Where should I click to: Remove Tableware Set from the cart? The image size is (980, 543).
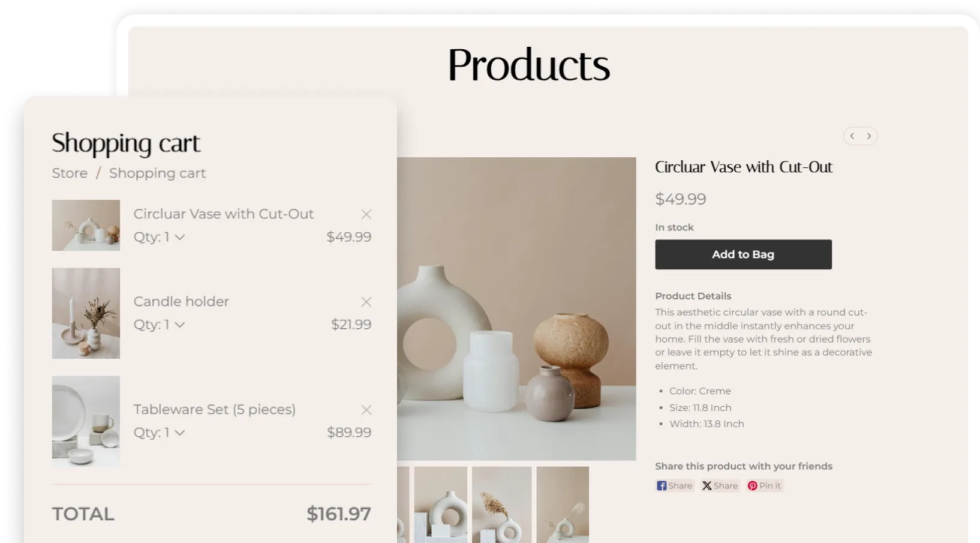tap(366, 410)
